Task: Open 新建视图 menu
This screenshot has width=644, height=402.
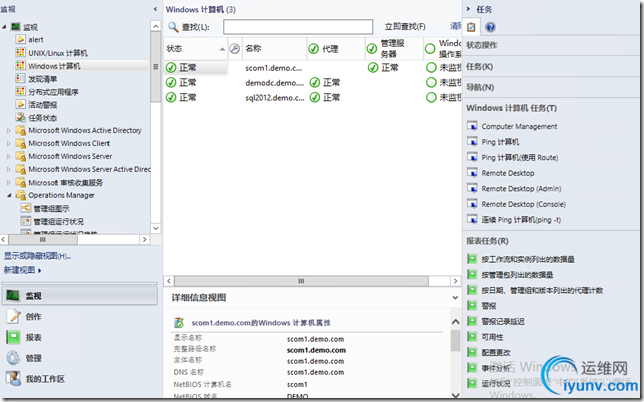Action: [23, 270]
